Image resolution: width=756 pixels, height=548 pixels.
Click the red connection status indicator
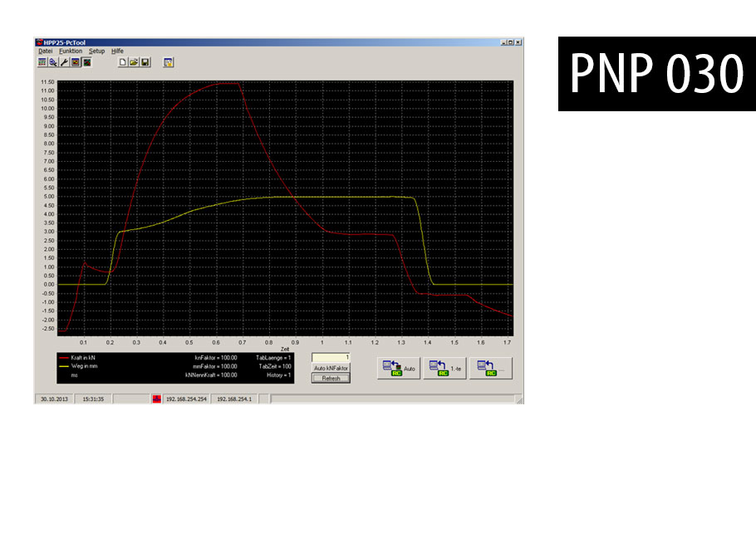coord(157,399)
